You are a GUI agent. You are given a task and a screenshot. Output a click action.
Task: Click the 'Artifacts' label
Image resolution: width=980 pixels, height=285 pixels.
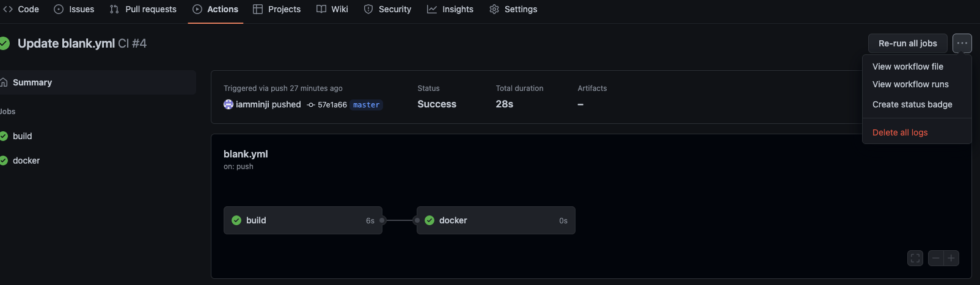[592, 88]
